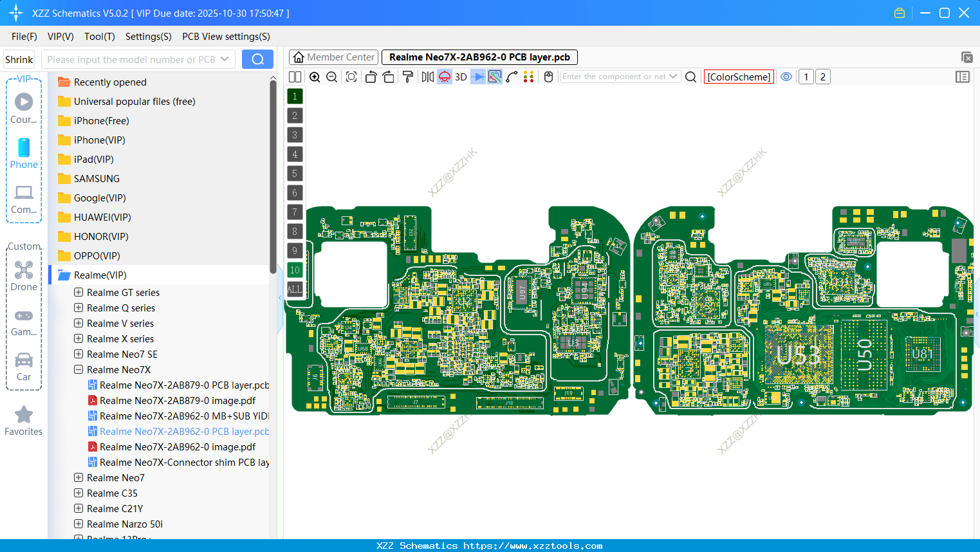
Task: Click the blue model search button
Action: click(x=257, y=59)
